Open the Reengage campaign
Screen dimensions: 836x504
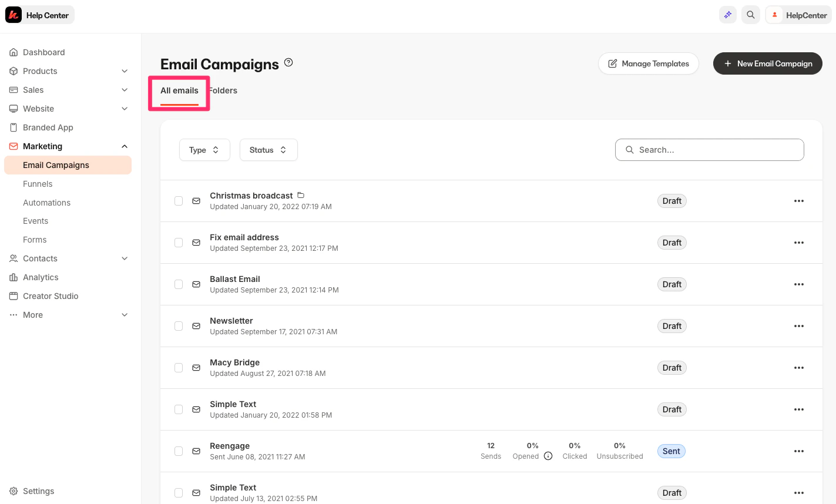click(x=230, y=446)
